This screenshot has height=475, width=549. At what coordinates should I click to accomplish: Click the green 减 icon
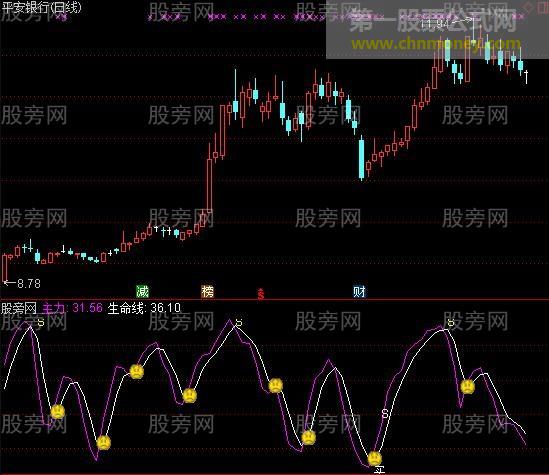click(143, 291)
